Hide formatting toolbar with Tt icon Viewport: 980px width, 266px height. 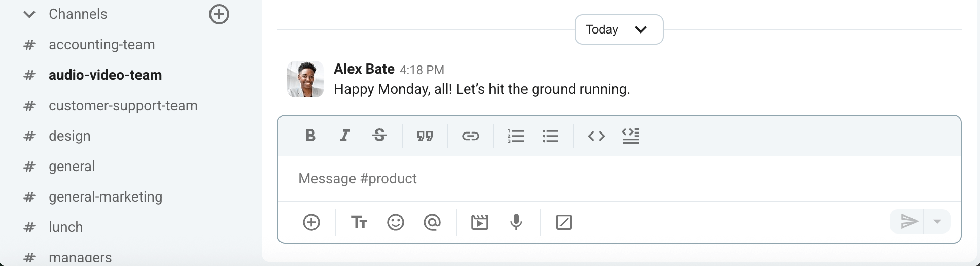point(359,222)
